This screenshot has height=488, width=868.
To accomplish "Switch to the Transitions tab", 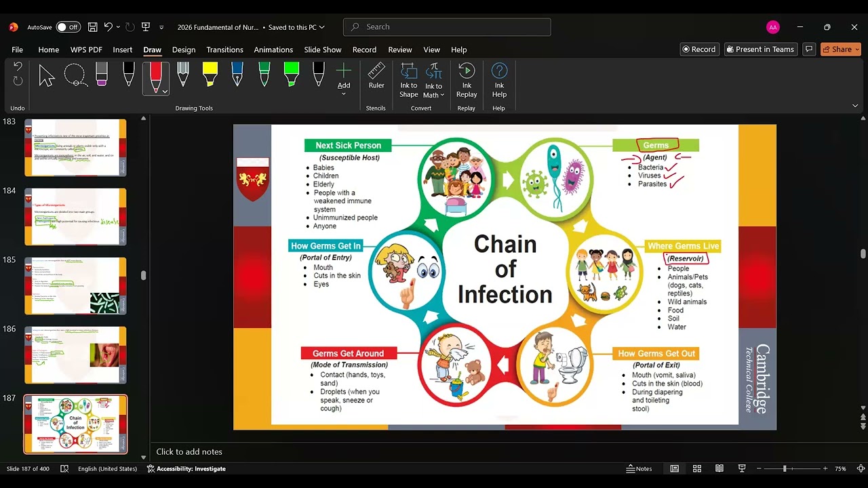I will pos(224,49).
